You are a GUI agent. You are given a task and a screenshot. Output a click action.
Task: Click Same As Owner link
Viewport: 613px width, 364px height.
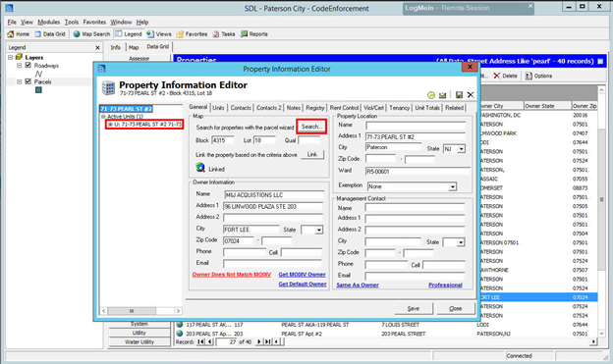(358, 286)
